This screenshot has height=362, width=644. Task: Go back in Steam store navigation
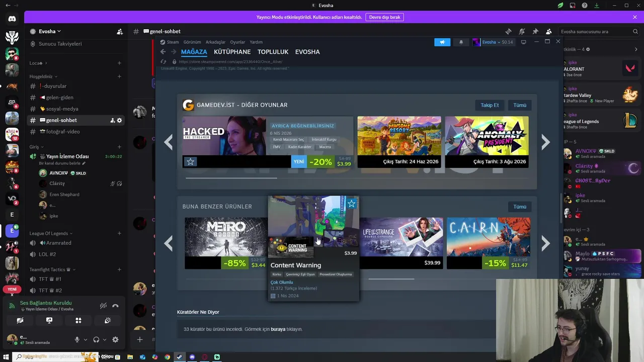[x=163, y=52]
